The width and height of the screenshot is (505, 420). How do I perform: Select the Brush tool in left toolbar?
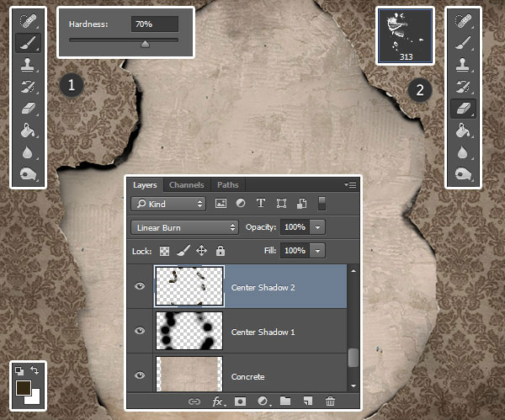pos(29,41)
